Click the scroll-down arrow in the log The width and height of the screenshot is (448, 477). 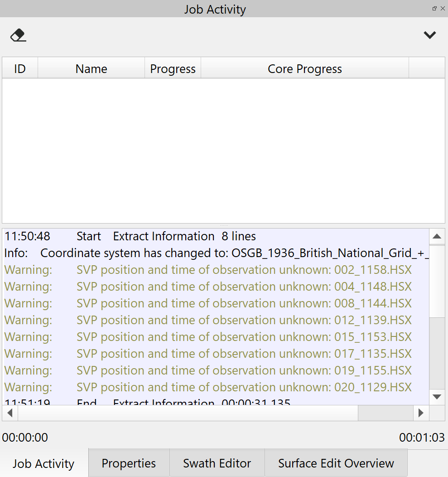[x=437, y=396]
